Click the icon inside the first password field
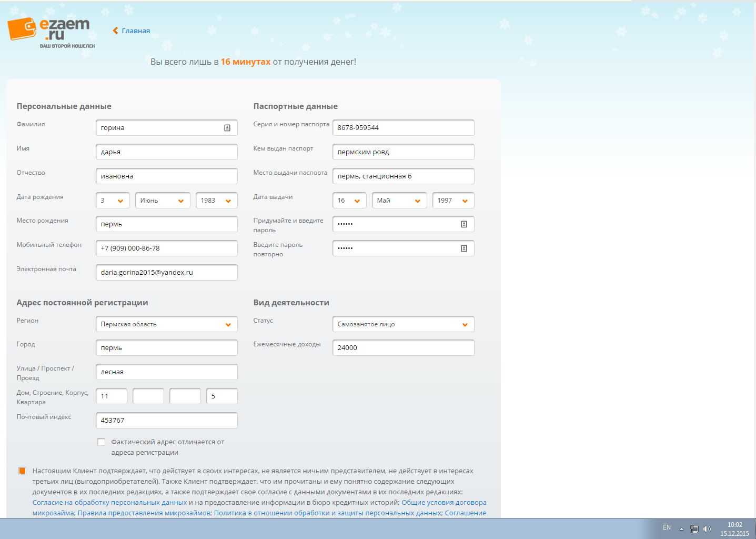The width and height of the screenshot is (756, 539). coord(464,224)
